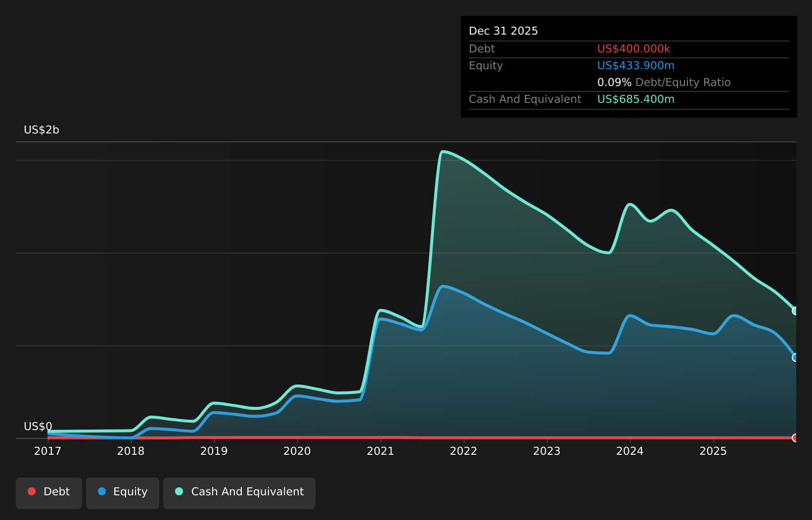
Task: Click the Cash And Equivalent tooltip label
Action: click(x=525, y=99)
